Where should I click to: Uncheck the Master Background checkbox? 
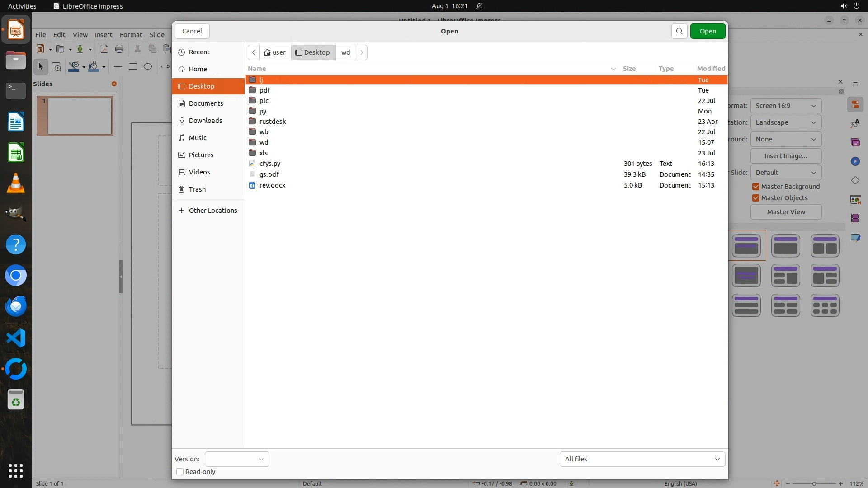(x=756, y=187)
